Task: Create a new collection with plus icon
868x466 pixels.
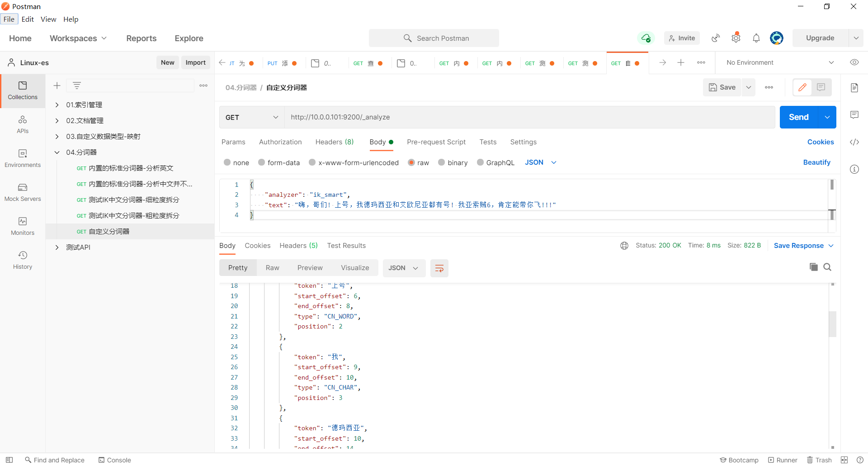Action: [57, 86]
